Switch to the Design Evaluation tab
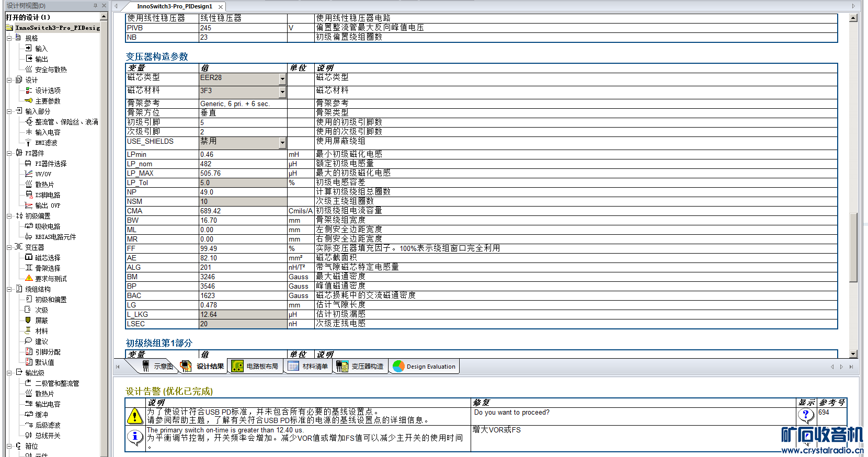This screenshot has width=868, height=457. [425, 366]
